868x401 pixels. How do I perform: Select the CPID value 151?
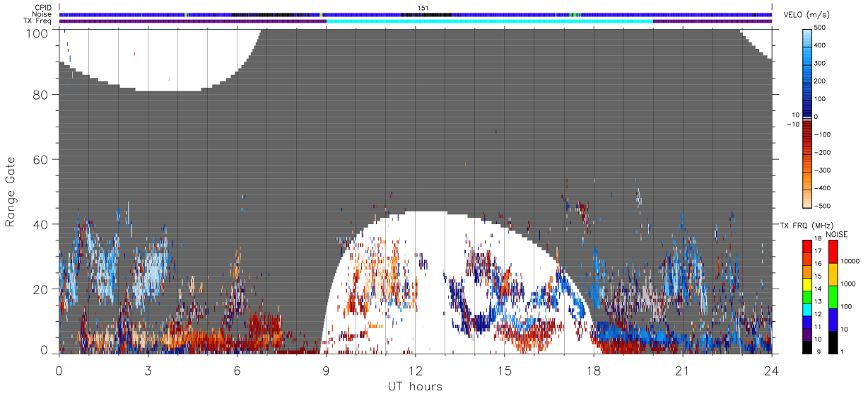[x=423, y=8]
